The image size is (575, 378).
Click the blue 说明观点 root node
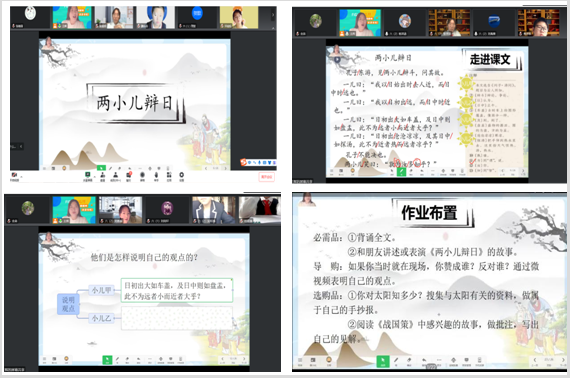click(68, 304)
